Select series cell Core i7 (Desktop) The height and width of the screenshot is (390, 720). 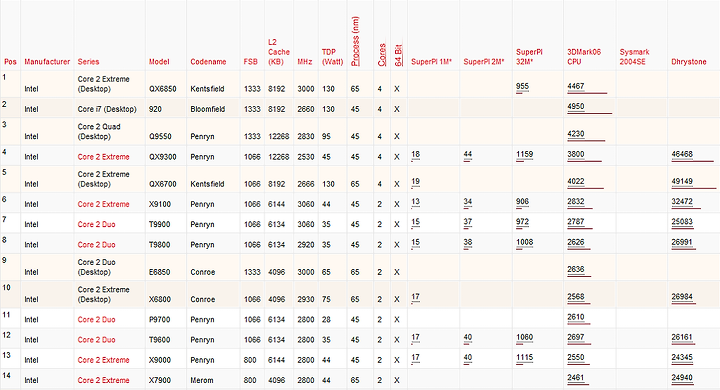[107, 109]
